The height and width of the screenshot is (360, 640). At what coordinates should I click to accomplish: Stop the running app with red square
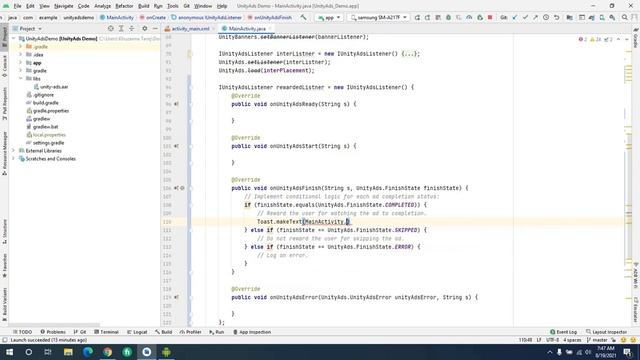tap(490, 18)
